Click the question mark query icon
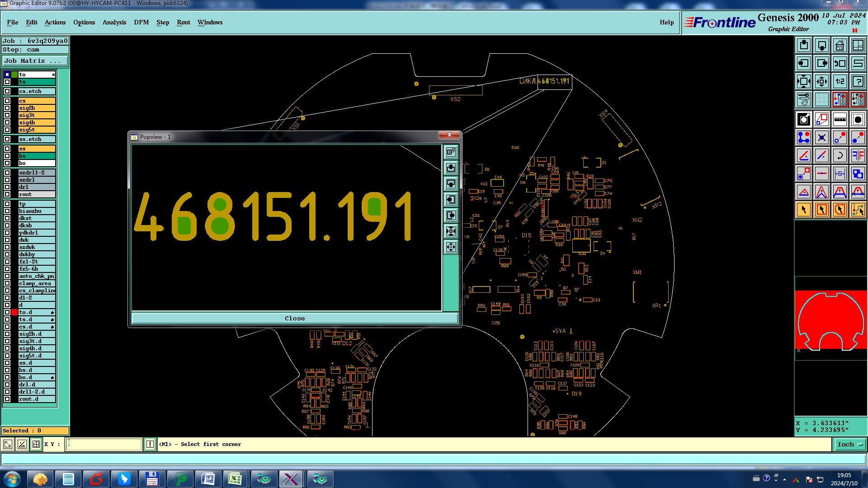The image size is (868, 488). 858,81
